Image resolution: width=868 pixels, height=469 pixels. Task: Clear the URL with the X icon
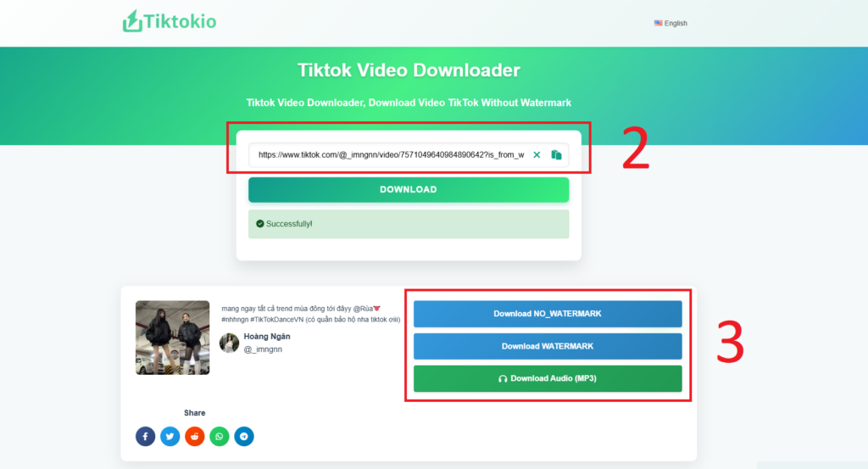pos(537,155)
